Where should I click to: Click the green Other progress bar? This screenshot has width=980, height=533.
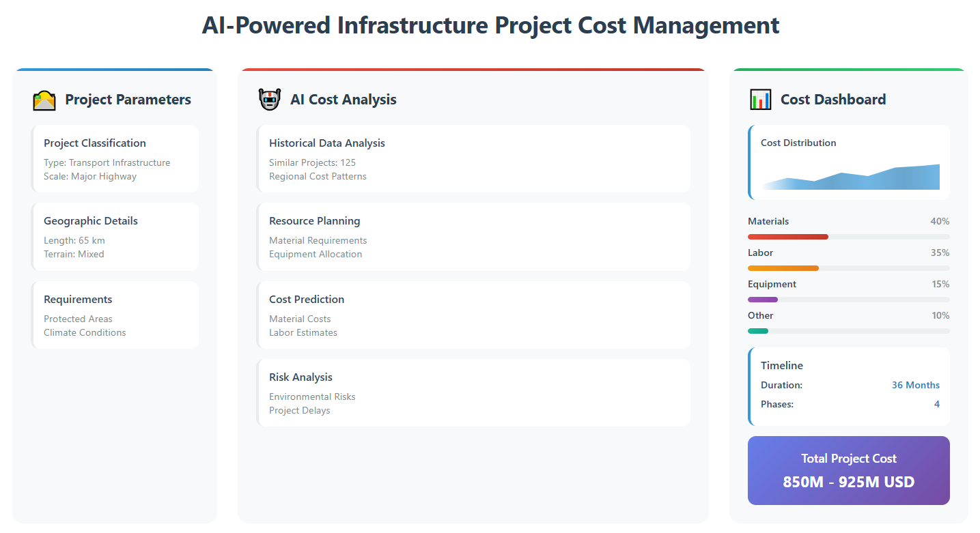point(758,331)
